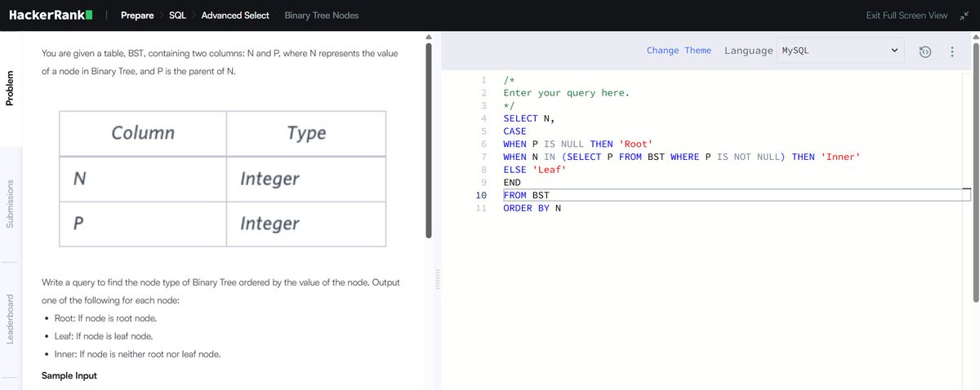Click the comment 'Enter your query here.'
This screenshot has height=390, width=980.
pyautogui.click(x=567, y=93)
